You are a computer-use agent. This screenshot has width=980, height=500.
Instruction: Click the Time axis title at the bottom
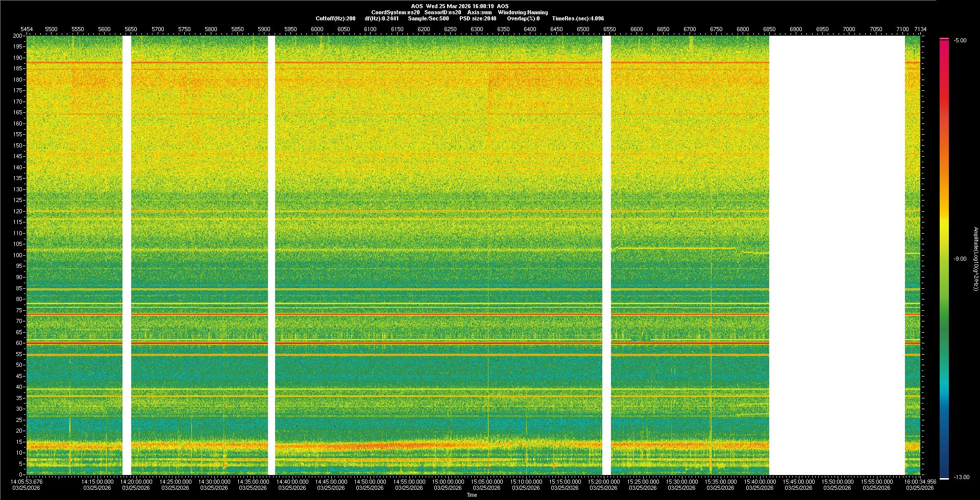(472, 495)
